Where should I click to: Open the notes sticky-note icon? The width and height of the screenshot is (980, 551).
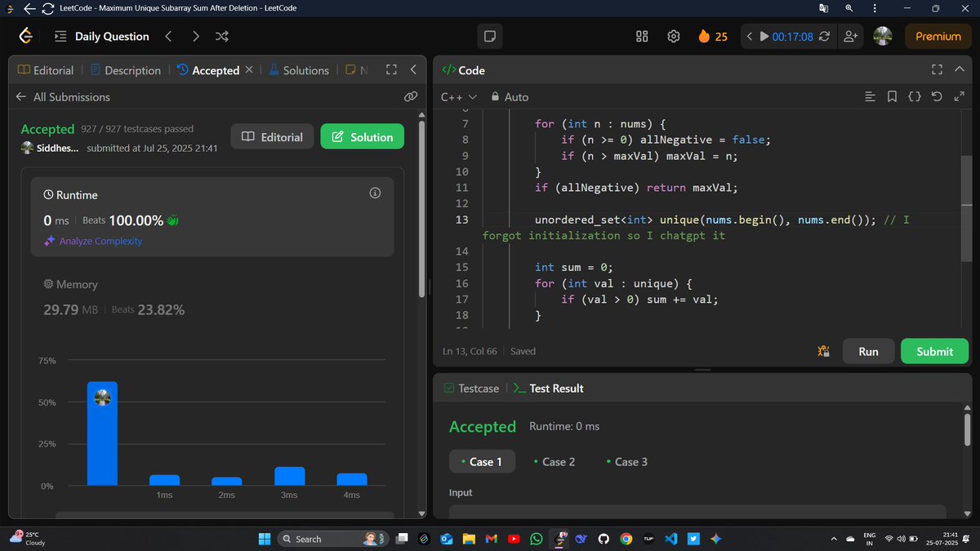[490, 36]
